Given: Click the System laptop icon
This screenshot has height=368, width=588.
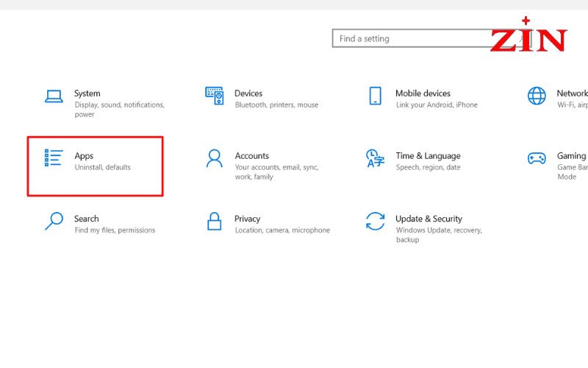Looking at the screenshot, I should pos(54,96).
